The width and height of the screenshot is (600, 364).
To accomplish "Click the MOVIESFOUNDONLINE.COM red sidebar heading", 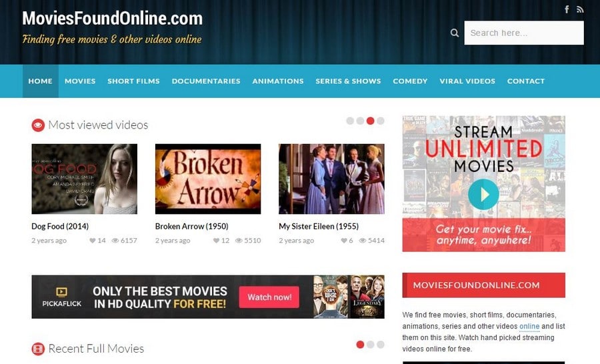I will (x=484, y=285).
